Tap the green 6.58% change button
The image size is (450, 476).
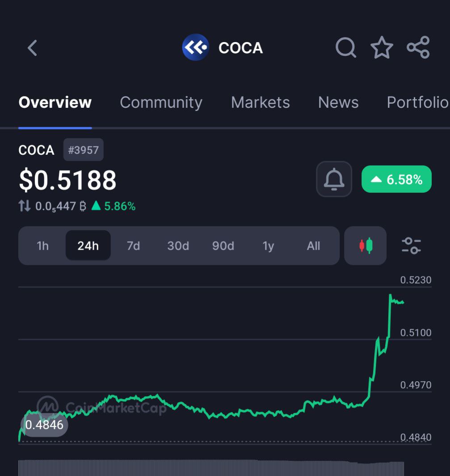[396, 179]
